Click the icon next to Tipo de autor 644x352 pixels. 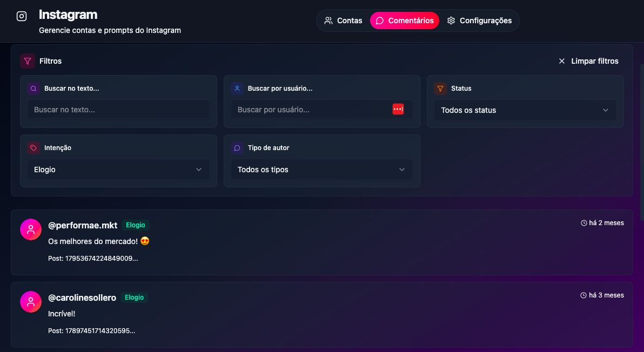(x=237, y=147)
